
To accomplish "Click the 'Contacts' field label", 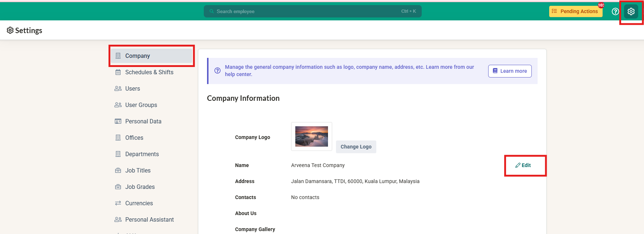I will [x=246, y=197].
